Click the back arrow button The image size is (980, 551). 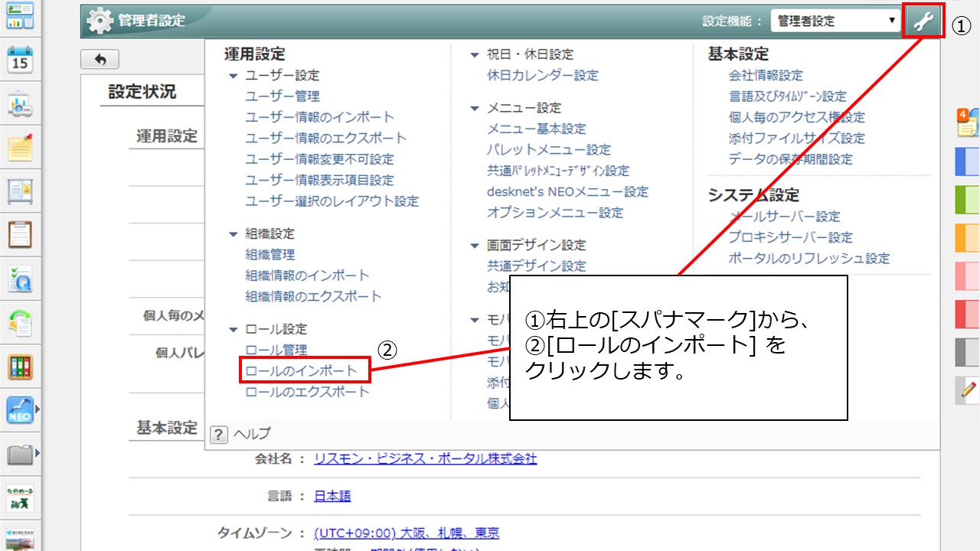click(x=100, y=60)
